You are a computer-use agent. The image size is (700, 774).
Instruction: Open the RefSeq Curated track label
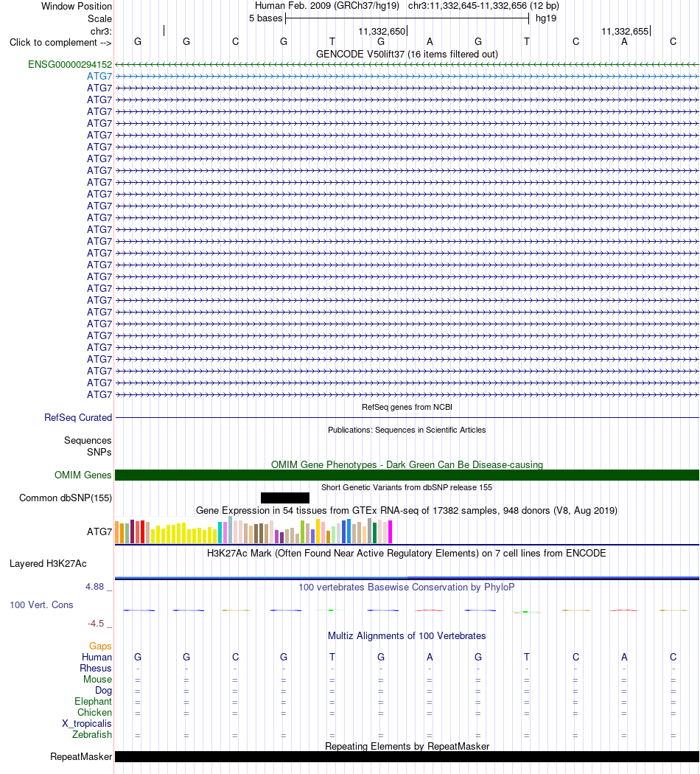pos(78,418)
